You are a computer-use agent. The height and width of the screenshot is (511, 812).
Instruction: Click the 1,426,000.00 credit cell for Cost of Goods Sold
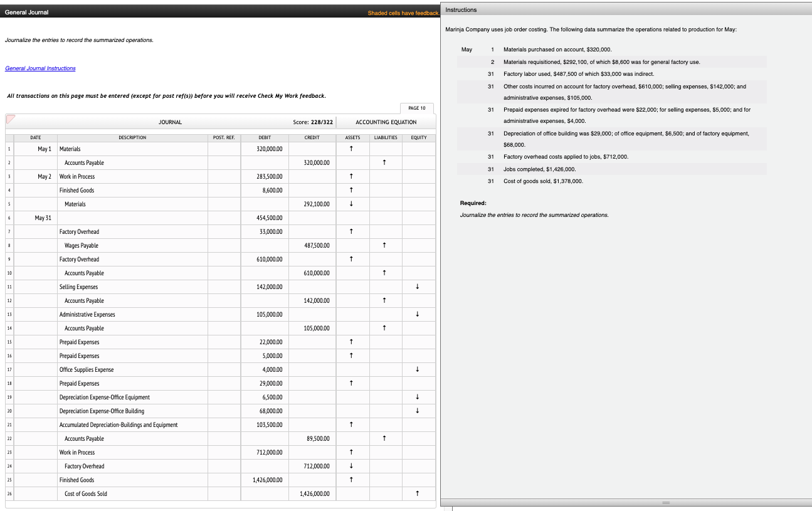312,493
